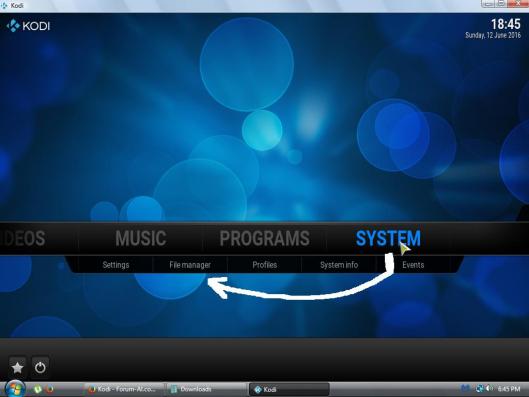529x397 pixels.
Task: Select the PROGRAMS menu item
Action: (x=264, y=238)
